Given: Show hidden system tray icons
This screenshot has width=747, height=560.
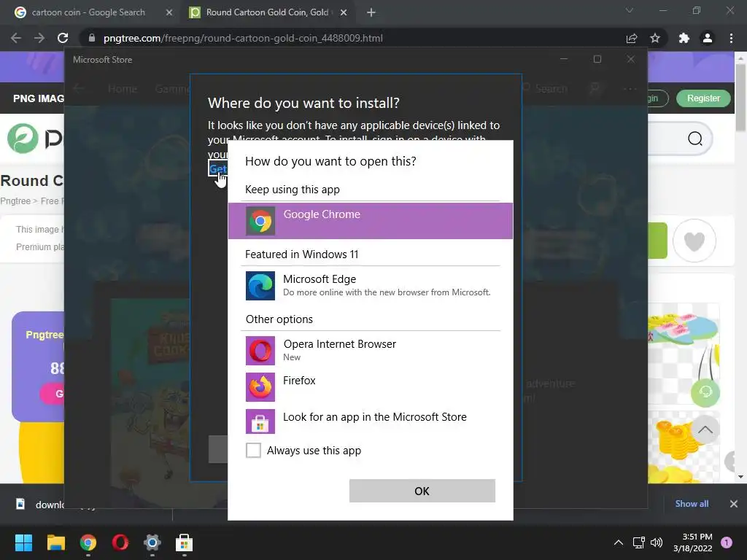Looking at the screenshot, I should tap(619, 542).
